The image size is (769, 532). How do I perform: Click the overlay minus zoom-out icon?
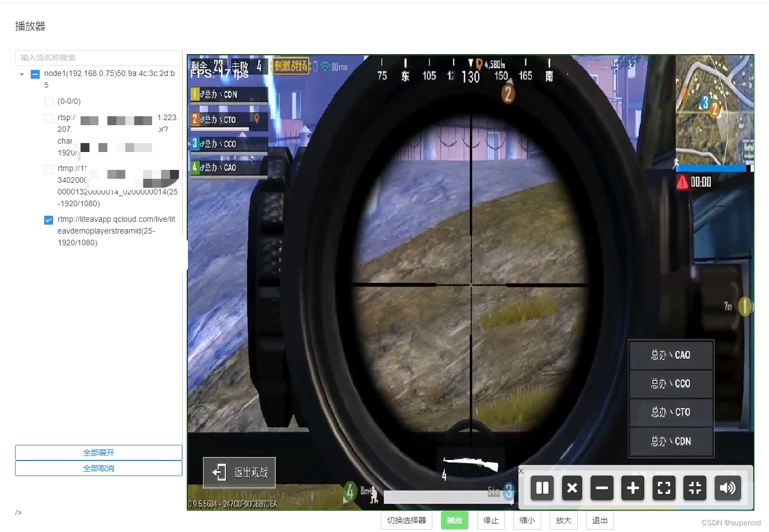[x=602, y=488]
